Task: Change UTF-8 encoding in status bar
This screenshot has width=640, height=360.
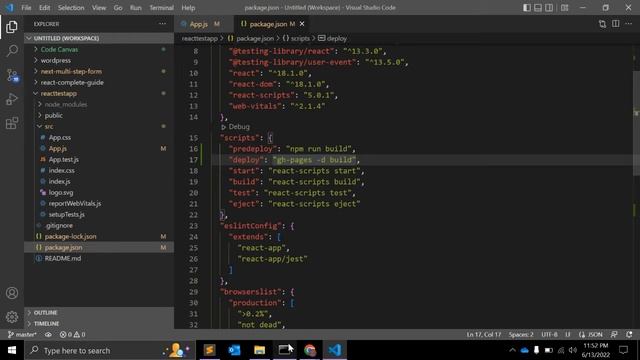Action: (549, 334)
